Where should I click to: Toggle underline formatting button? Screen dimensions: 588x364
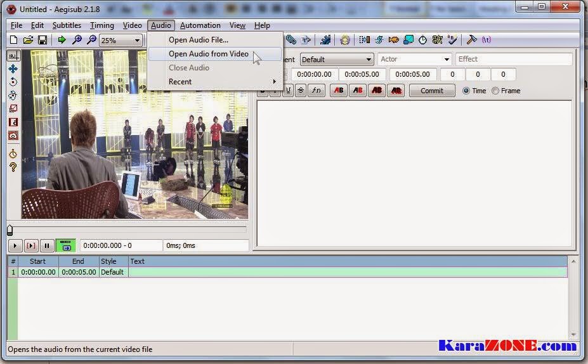tap(288, 91)
